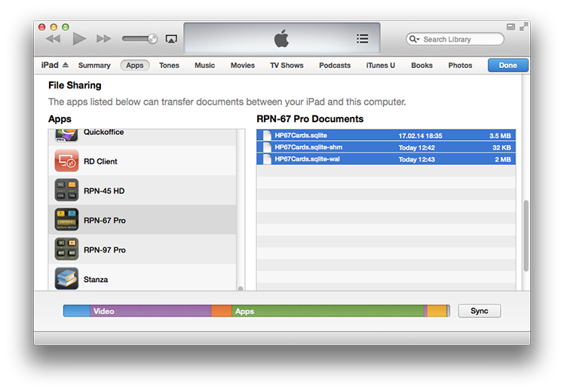Choose RPN-97 Pro label in Apps list
Viewport: 564px width, 392px height.
[x=105, y=250]
